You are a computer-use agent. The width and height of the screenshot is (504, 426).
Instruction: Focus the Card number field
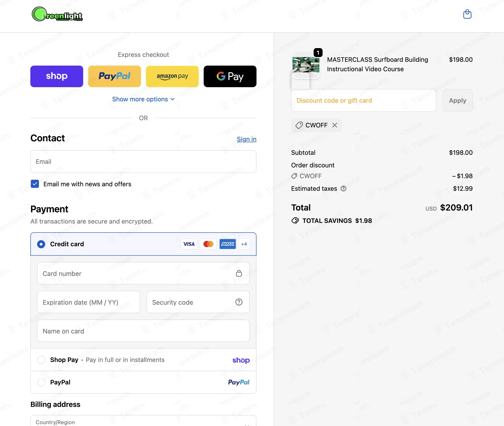(x=143, y=273)
